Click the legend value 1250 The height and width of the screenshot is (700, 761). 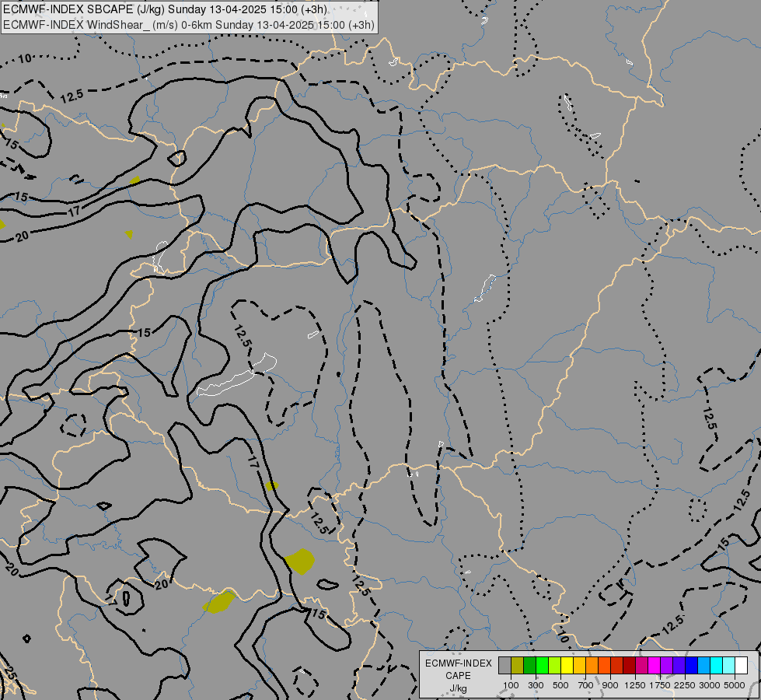(x=635, y=685)
